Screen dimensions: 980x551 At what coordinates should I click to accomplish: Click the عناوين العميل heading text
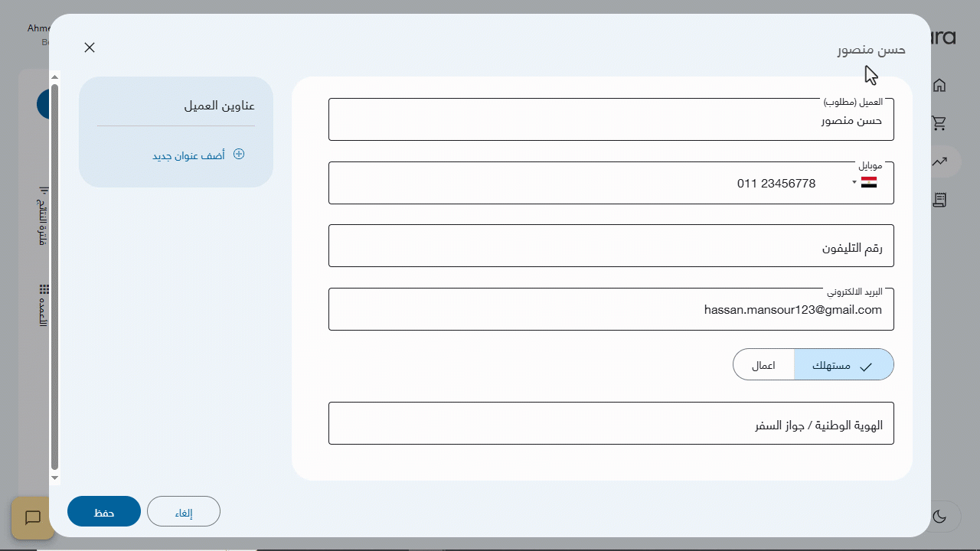point(219,106)
